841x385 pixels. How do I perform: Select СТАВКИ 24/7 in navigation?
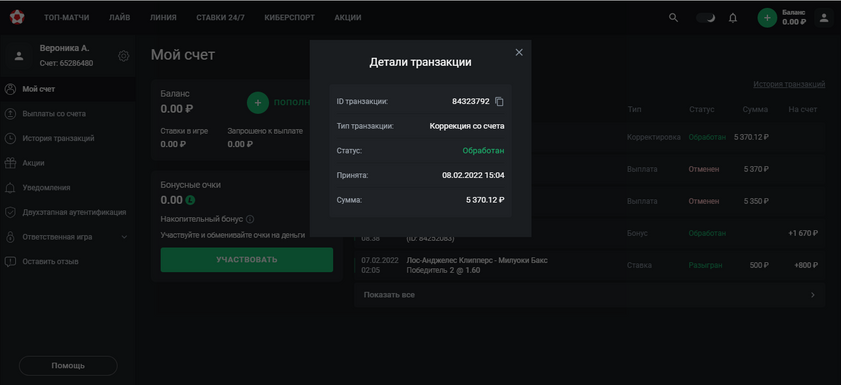tap(220, 18)
